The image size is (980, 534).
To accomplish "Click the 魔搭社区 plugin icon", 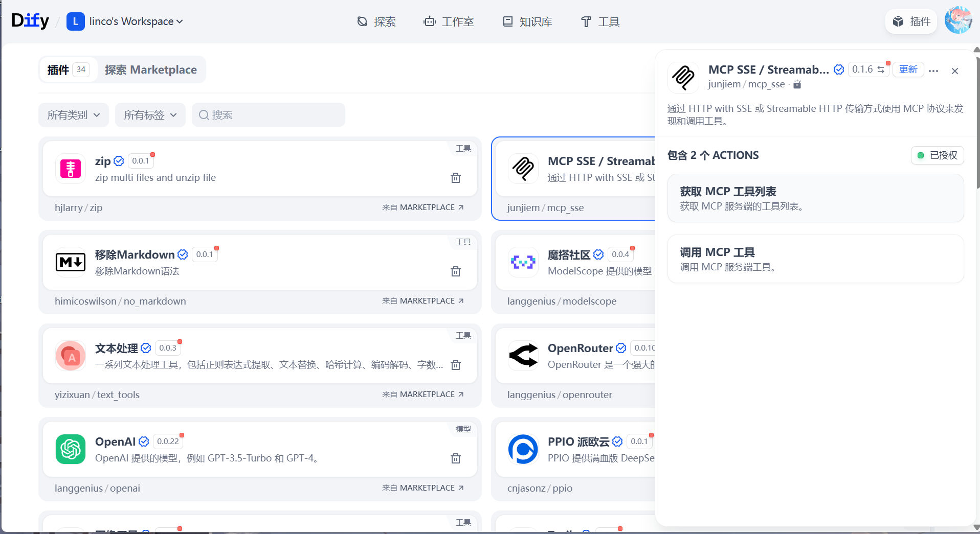I will pos(523,262).
